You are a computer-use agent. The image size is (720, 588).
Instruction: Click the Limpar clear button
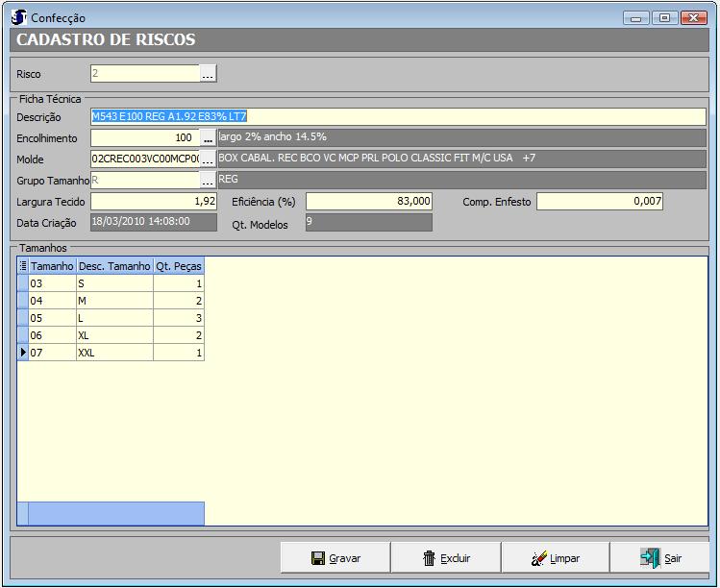555,558
